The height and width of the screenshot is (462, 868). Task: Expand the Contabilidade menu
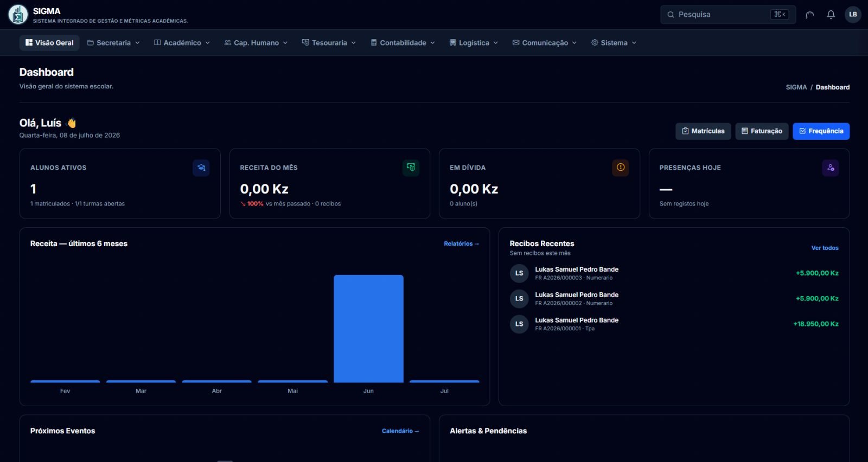[403, 43]
